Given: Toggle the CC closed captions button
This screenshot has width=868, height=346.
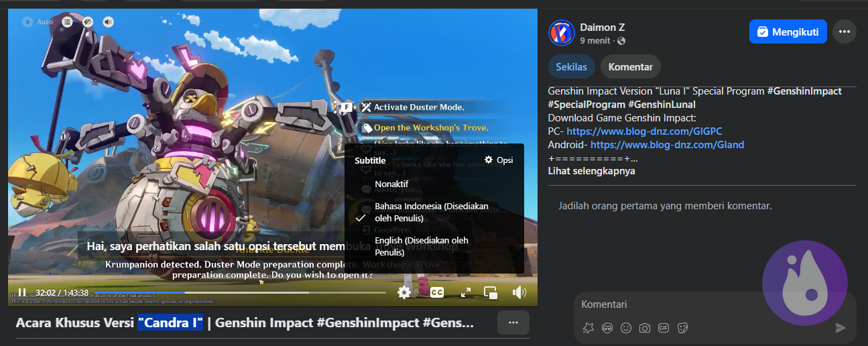Looking at the screenshot, I should click(x=437, y=292).
